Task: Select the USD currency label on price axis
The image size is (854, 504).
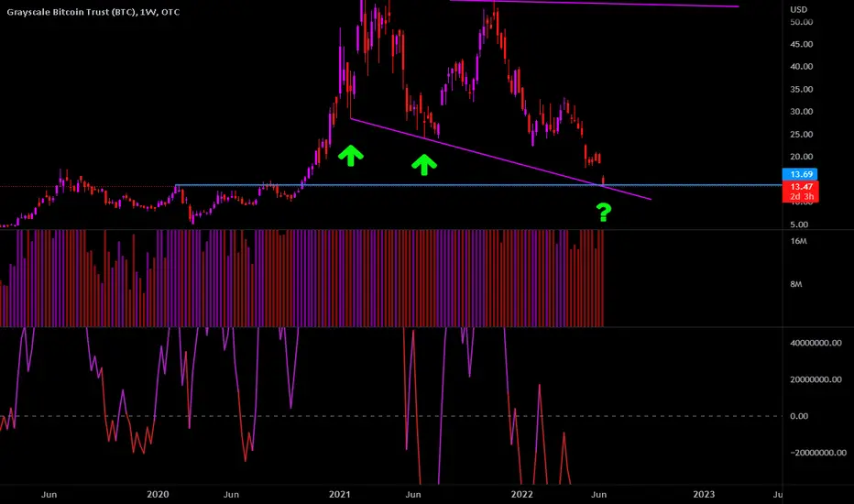Action: coord(798,10)
